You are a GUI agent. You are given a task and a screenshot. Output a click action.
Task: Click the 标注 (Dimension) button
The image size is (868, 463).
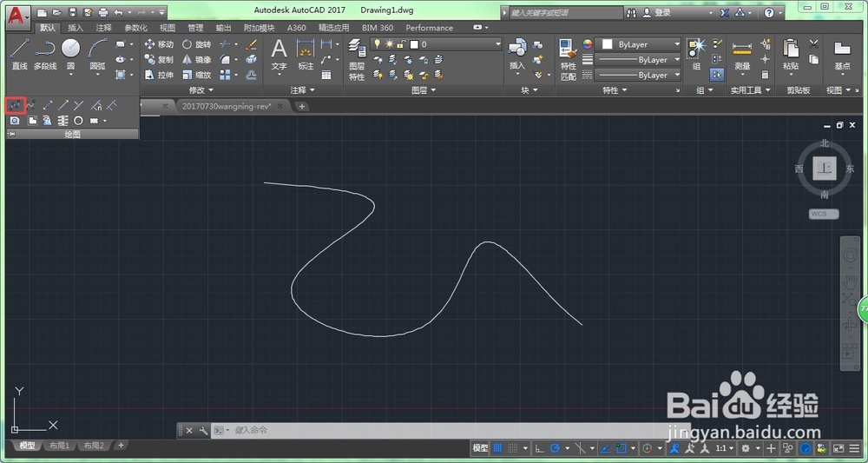click(x=306, y=54)
